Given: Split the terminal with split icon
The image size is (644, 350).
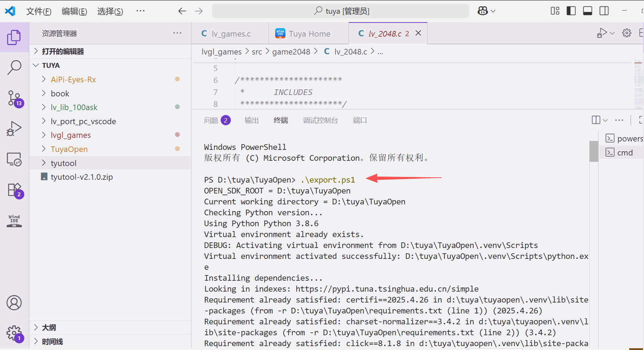Looking at the screenshot, I should click(596, 120).
